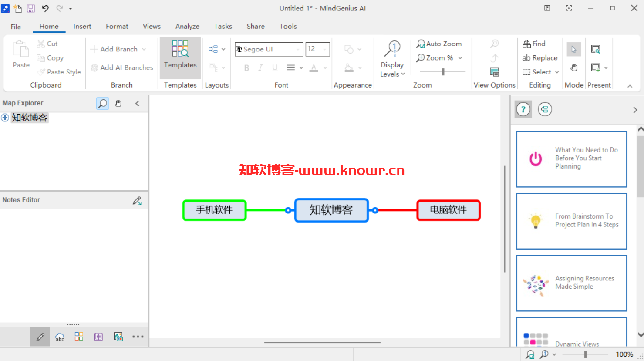Image resolution: width=644 pixels, height=361 pixels.
Task: Toggle the Map Explorer magnifier mode
Action: click(x=102, y=103)
